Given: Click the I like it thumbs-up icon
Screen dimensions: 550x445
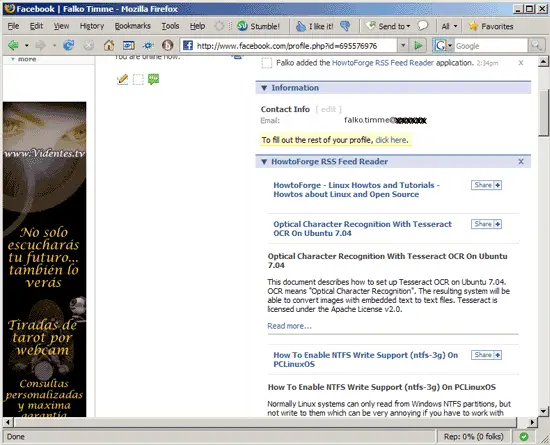Looking at the screenshot, I should coord(301,26).
